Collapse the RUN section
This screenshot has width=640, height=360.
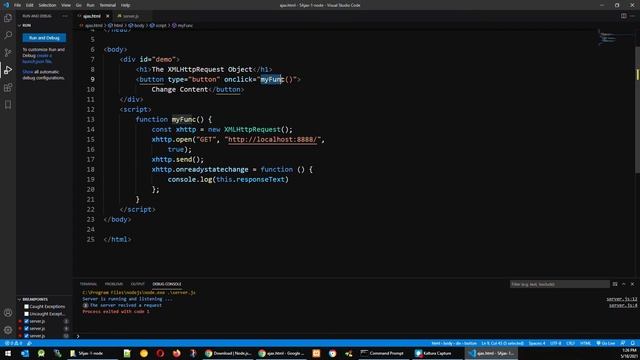(24, 25)
